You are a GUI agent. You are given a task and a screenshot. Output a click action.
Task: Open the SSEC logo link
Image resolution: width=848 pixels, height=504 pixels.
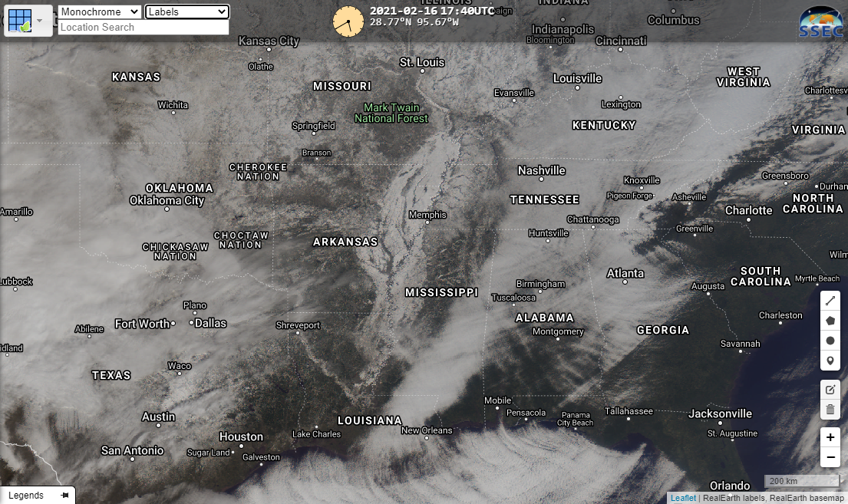coord(820,22)
